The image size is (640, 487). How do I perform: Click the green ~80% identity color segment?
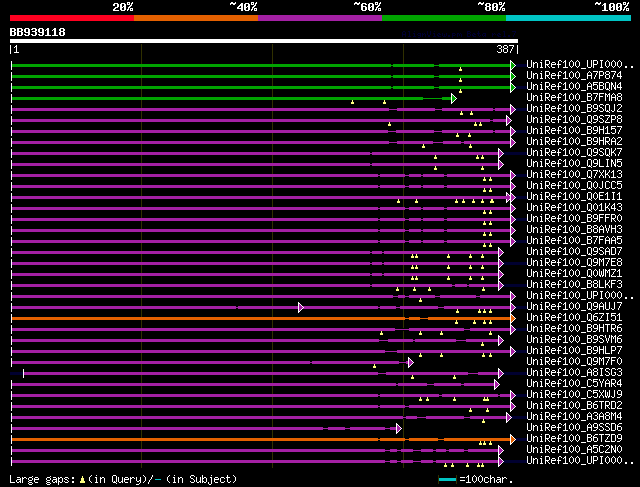(x=444, y=18)
